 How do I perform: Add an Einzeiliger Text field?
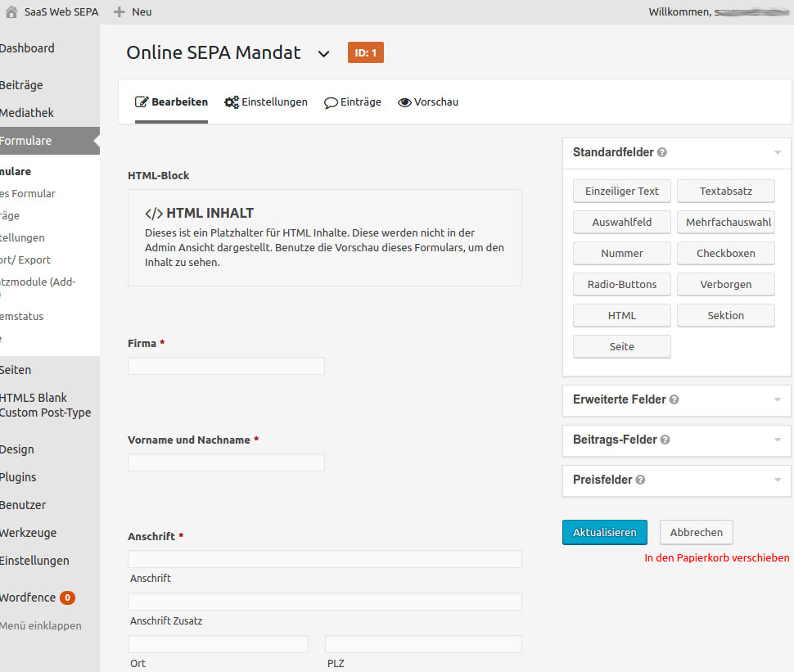pyautogui.click(x=622, y=192)
